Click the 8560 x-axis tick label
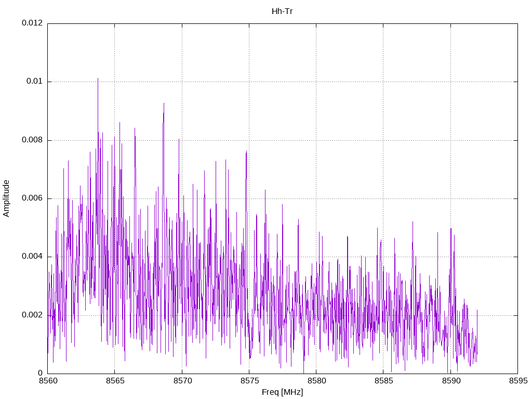This screenshot has width=532, height=399. 48,381
